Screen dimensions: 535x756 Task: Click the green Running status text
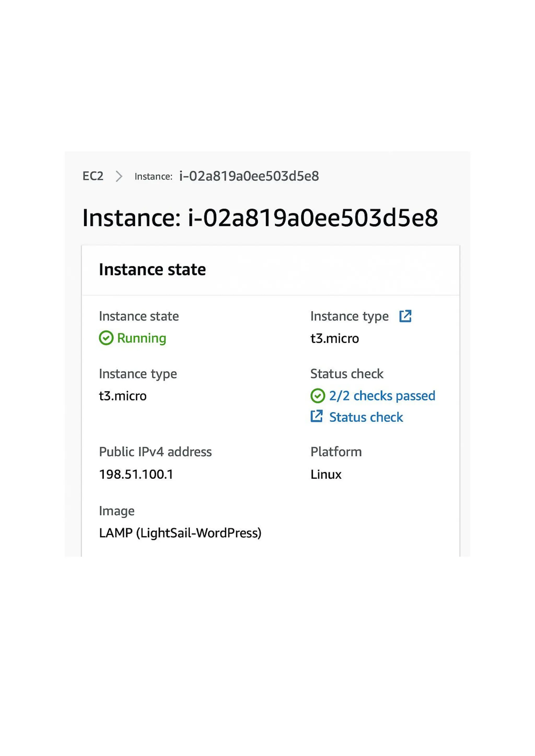tap(142, 338)
